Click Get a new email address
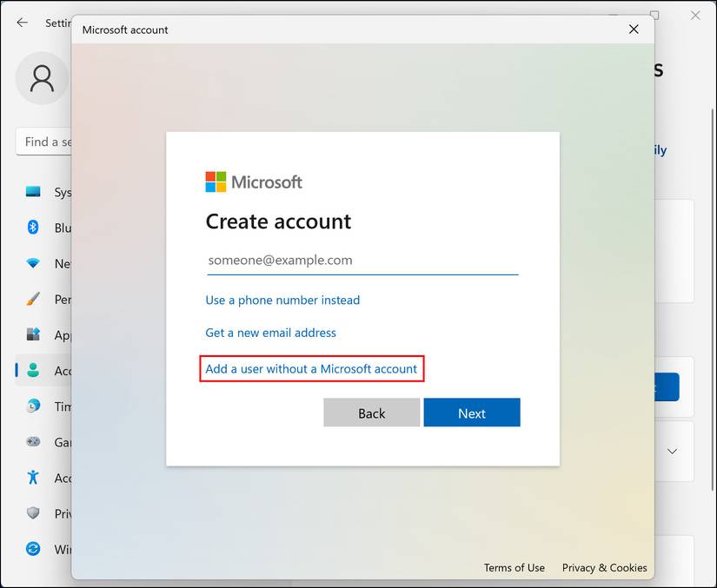The image size is (717, 588). (270, 332)
